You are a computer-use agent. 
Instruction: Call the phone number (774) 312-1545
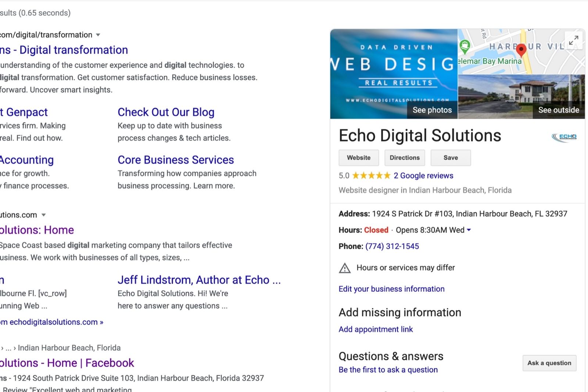pyautogui.click(x=392, y=246)
